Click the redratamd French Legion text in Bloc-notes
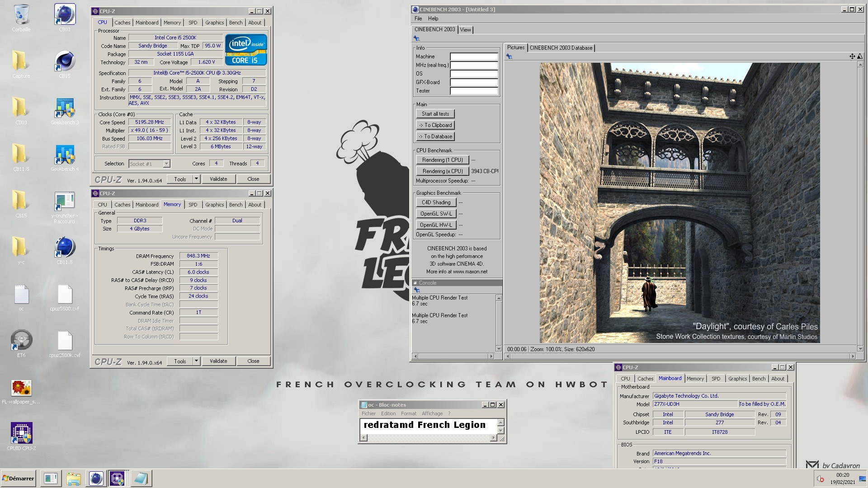Image resolution: width=868 pixels, height=488 pixels. (425, 425)
